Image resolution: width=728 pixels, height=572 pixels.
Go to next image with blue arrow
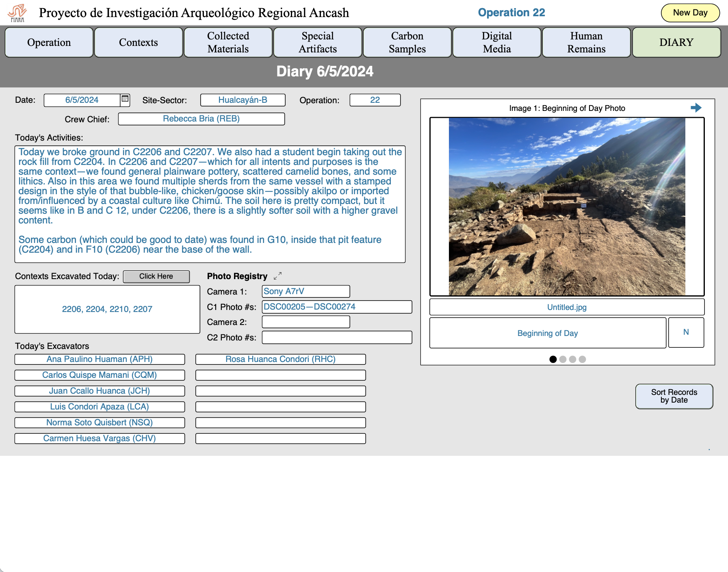coord(695,108)
